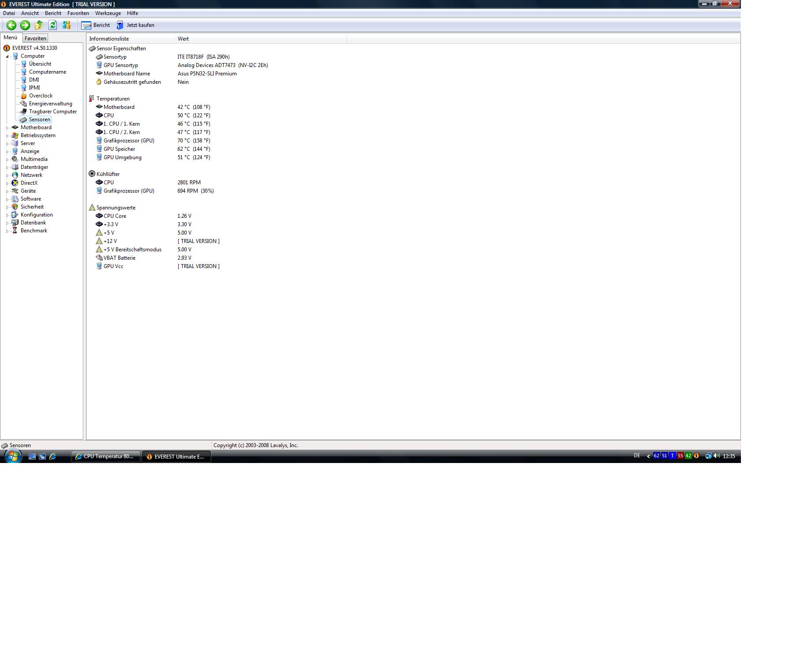Click the Refresh toolbar icon
The image size is (789, 672).
click(x=52, y=25)
